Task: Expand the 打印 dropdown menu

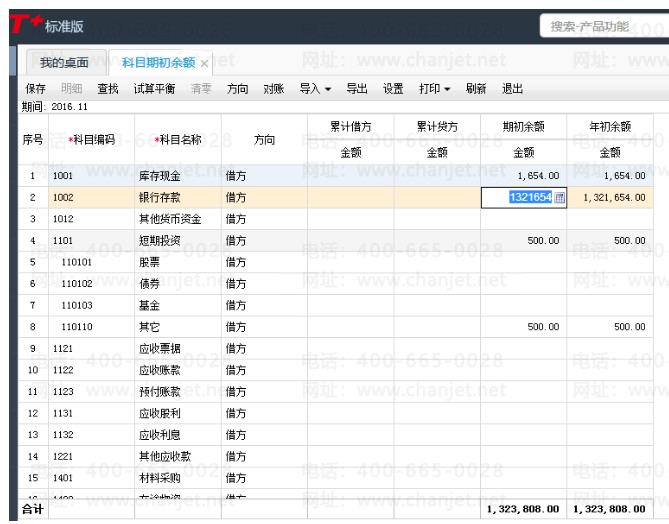Action: pyautogui.click(x=435, y=89)
